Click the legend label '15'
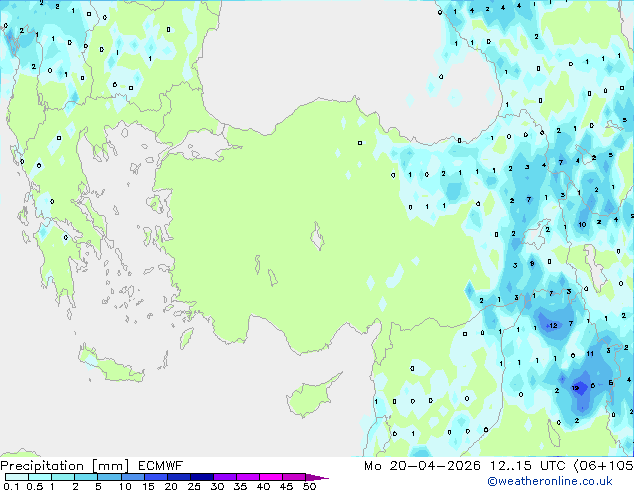Viewport: 634px width, 490px height. [x=148, y=486]
